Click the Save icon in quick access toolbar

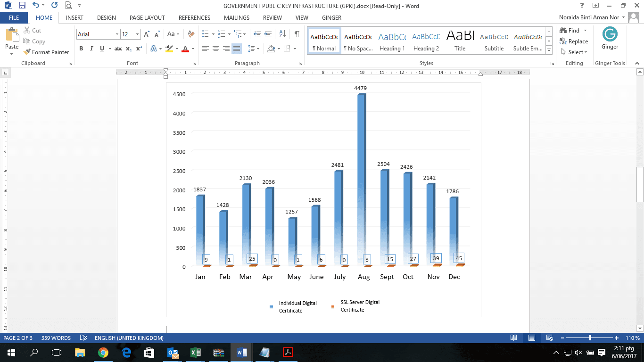[x=22, y=6]
